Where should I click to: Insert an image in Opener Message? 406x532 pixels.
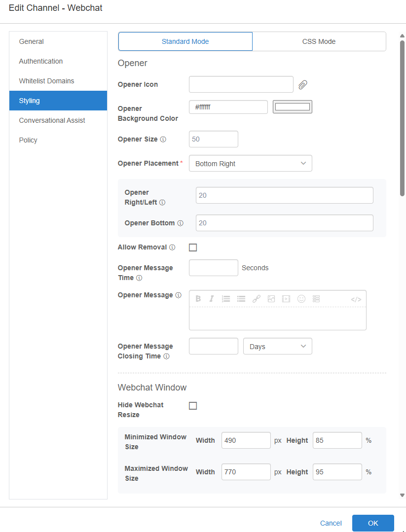(271, 299)
